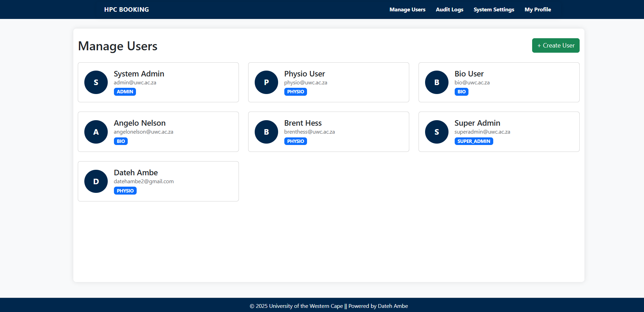Click the SUPER_ADMIN role badge
This screenshot has height=312, width=644.
tap(474, 141)
